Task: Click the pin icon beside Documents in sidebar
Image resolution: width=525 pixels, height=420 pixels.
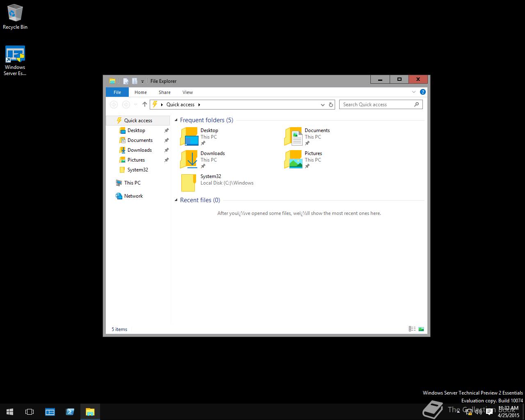Action: 166,140
